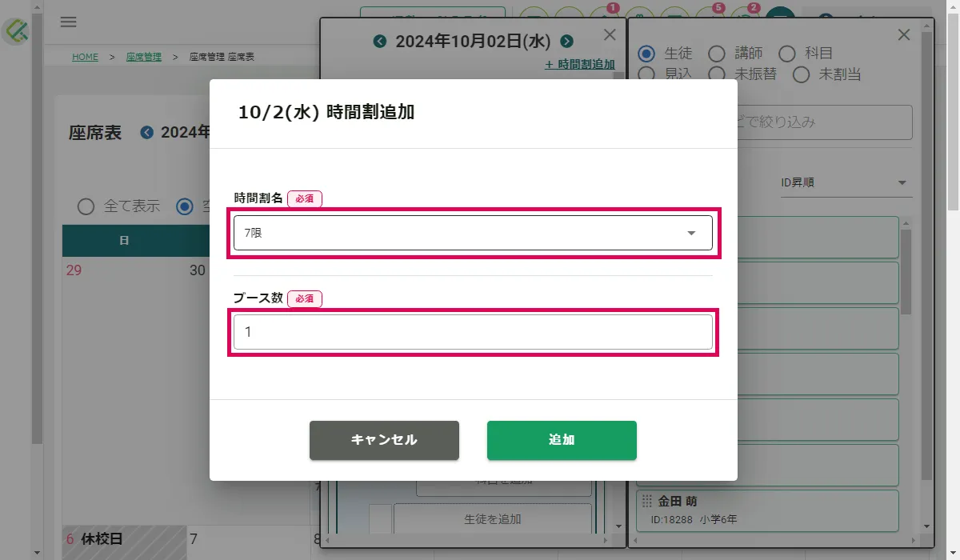
Task: Click the ブース数 input field
Action: pos(473,332)
